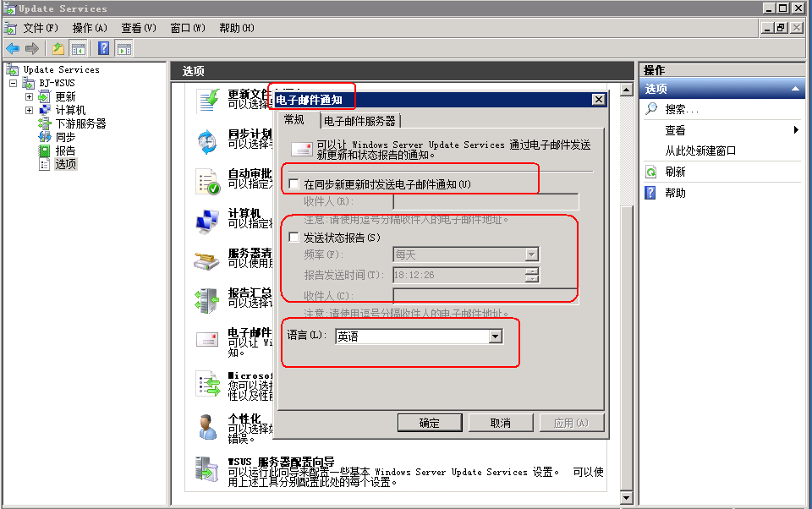The width and height of the screenshot is (812, 509).
Task: Switch to the 电子邮件服务器 tab
Action: pos(360,121)
